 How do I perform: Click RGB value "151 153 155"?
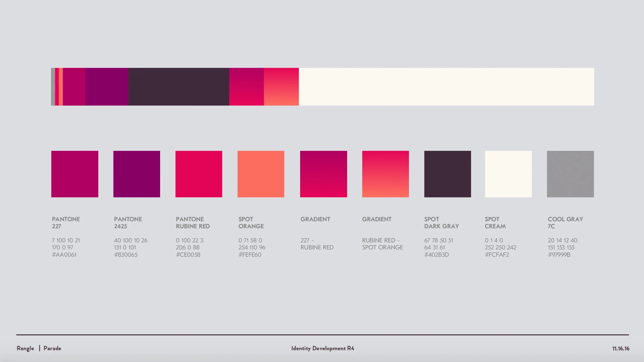[561, 247]
